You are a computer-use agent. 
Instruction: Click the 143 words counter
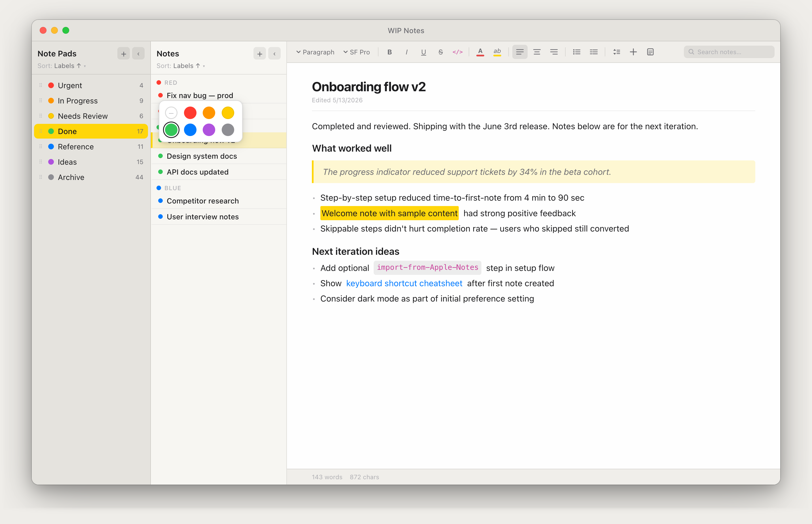(327, 477)
